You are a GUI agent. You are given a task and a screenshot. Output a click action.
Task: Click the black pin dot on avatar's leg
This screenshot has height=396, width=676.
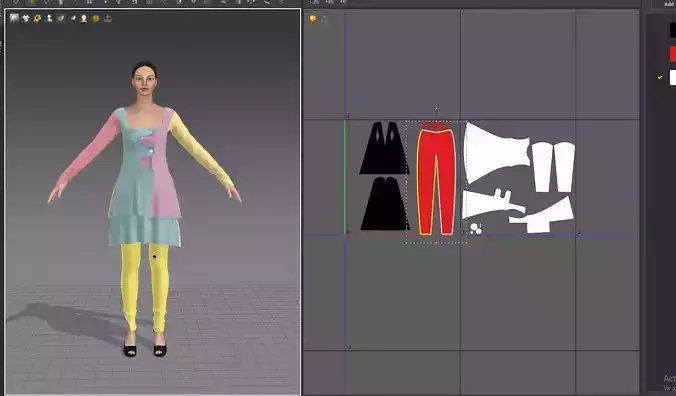[155, 257]
